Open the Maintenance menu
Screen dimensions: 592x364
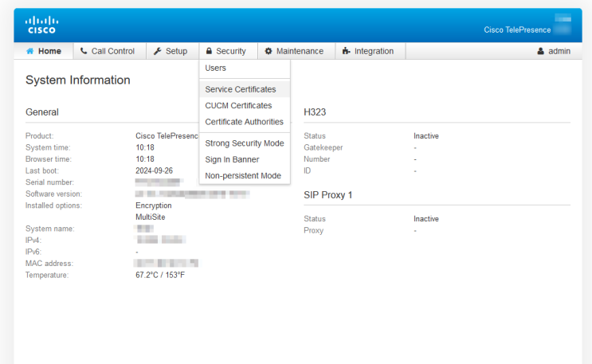point(296,51)
